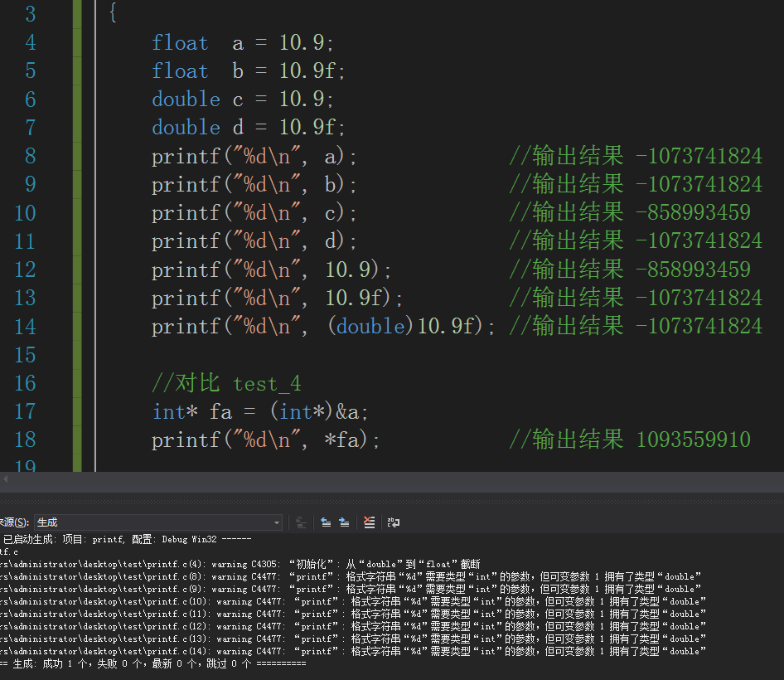
Task: Click the warning C4477 line for printf.c(14)
Action: pos(352,651)
